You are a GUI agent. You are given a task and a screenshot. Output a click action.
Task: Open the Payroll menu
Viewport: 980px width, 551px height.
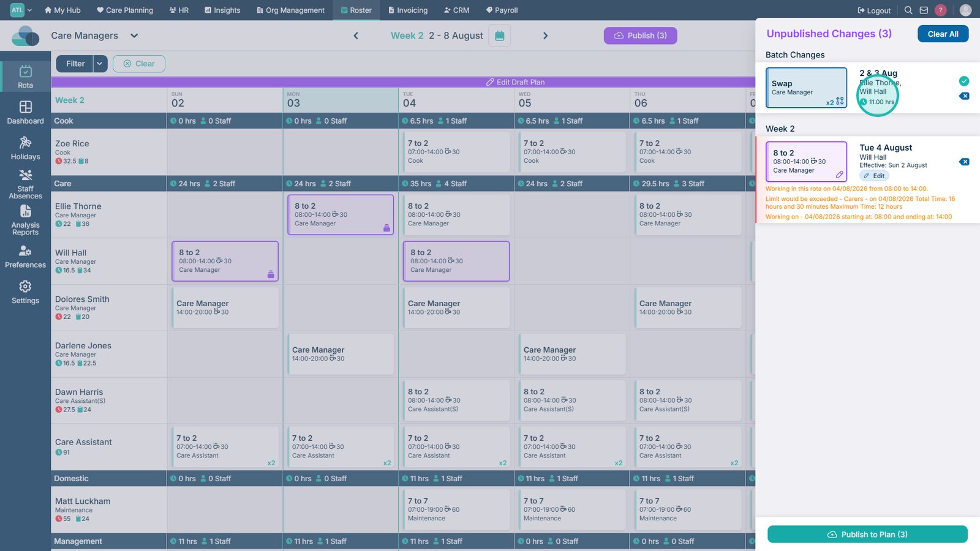point(502,10)
